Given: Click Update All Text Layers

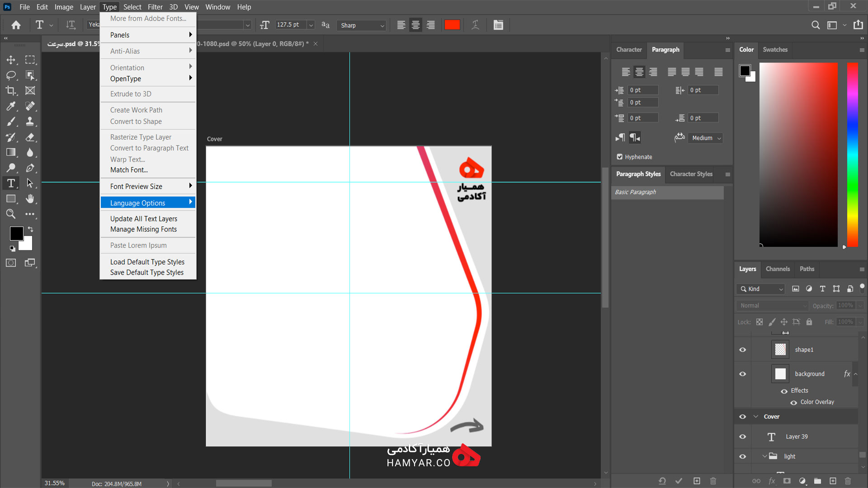Looking at the screenshot, I should coord(144,219).
